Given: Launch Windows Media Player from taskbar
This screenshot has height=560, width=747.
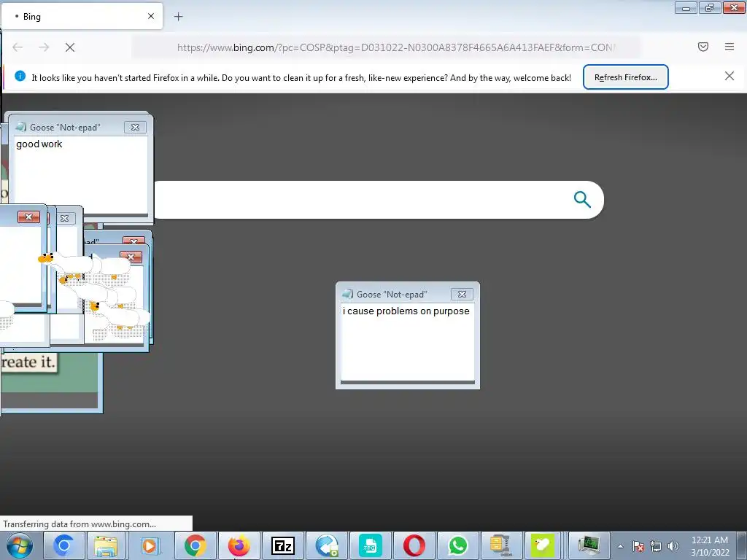Looking at the screenshot, I should [150, 545].
